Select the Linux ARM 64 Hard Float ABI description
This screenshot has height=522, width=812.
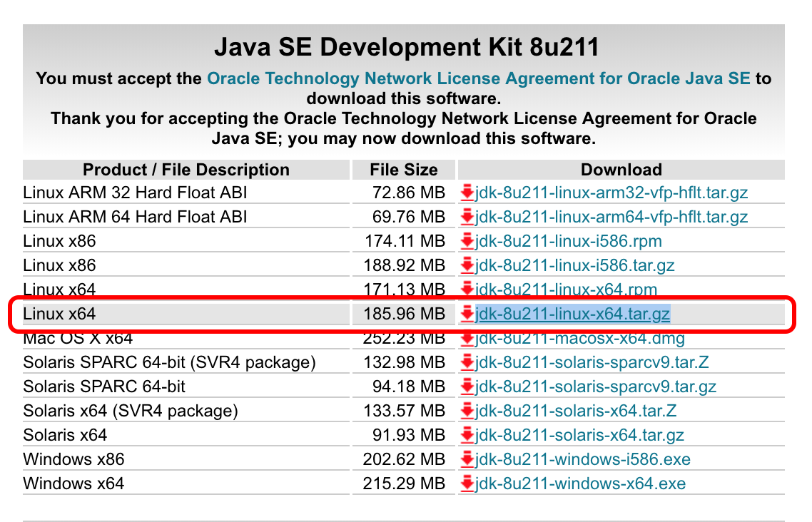coord(135,217)
